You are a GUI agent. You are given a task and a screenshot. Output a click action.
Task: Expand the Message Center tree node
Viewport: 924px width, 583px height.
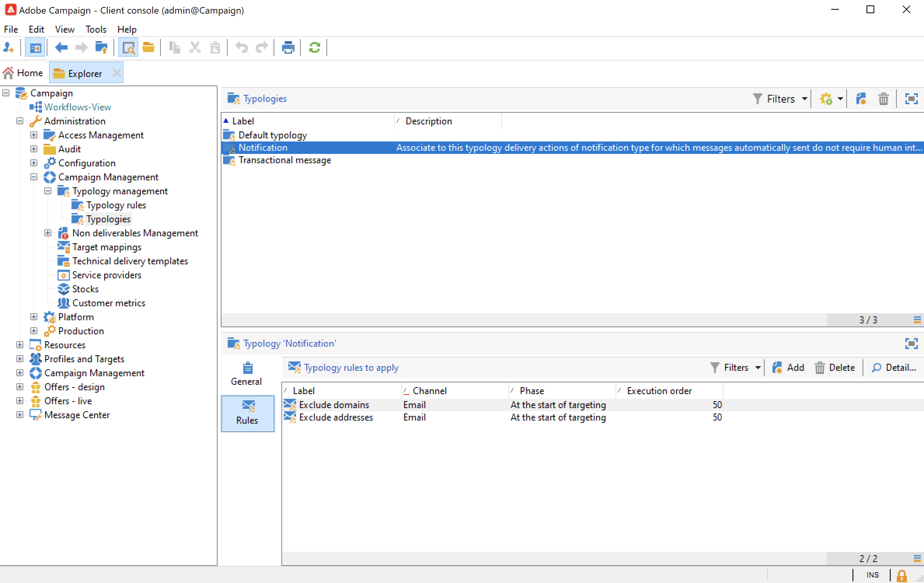click(x=20, y=415)
